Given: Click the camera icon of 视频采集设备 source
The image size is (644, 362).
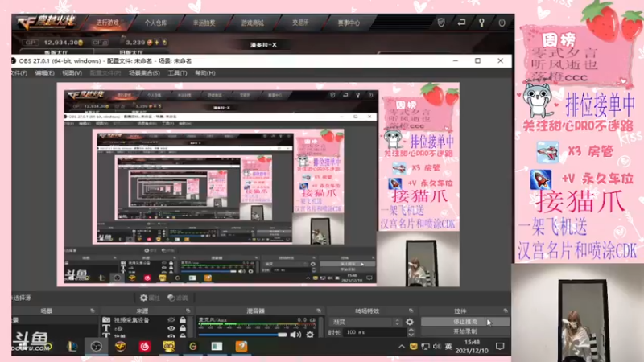Looking at the screenshot, I should coord(106,319).
